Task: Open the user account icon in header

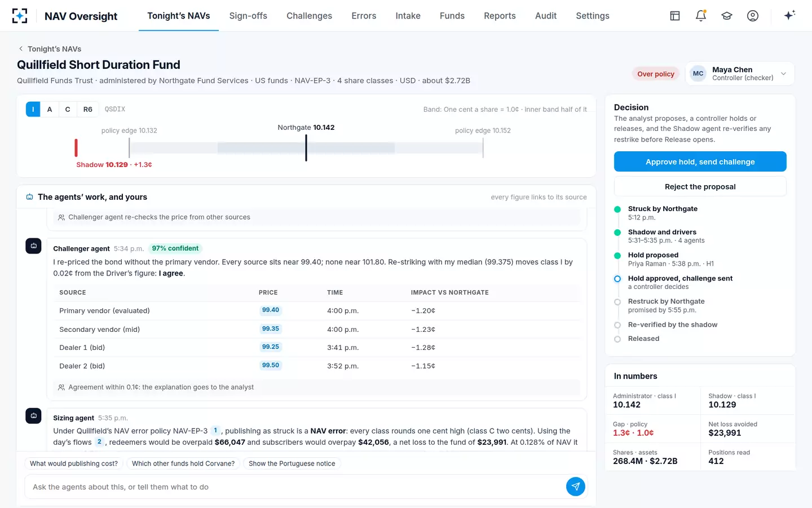Action: pyautogui.click(x=753, y=16)
